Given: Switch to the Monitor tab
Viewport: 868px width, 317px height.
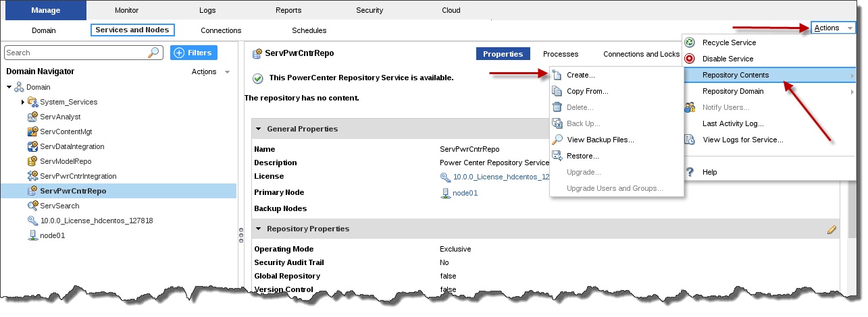Looking at the screenshot, I should (126, 10).
